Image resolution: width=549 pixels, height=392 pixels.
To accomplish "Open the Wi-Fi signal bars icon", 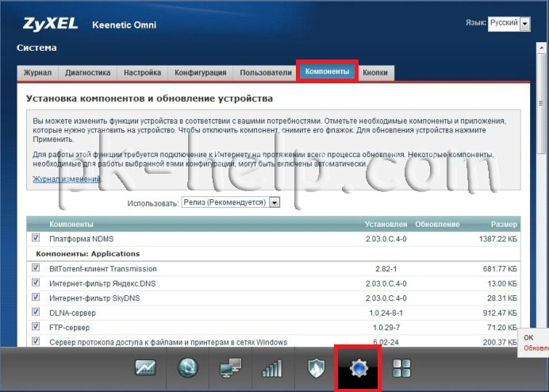I will tap(272, 368).
